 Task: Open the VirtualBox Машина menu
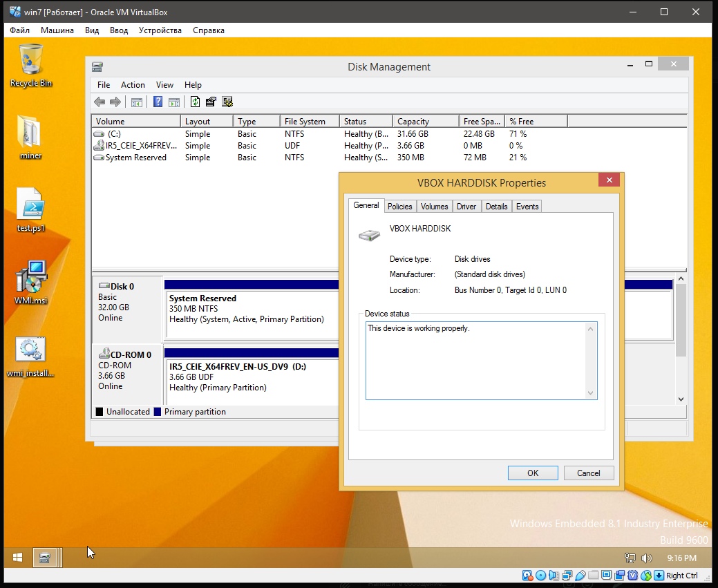tap(57, 30)
